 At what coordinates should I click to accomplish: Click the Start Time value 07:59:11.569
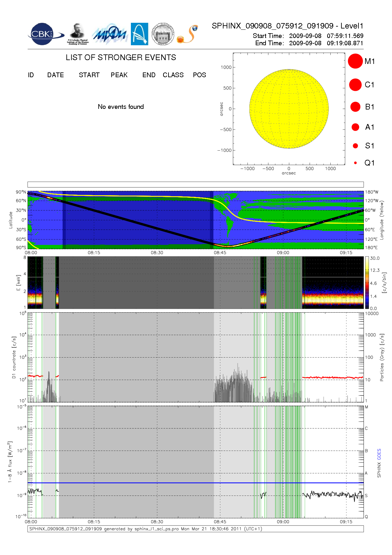pos(345,36)
